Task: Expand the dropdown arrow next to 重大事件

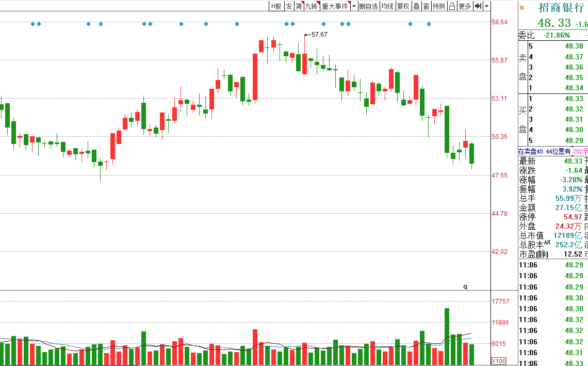Action: 354,6
